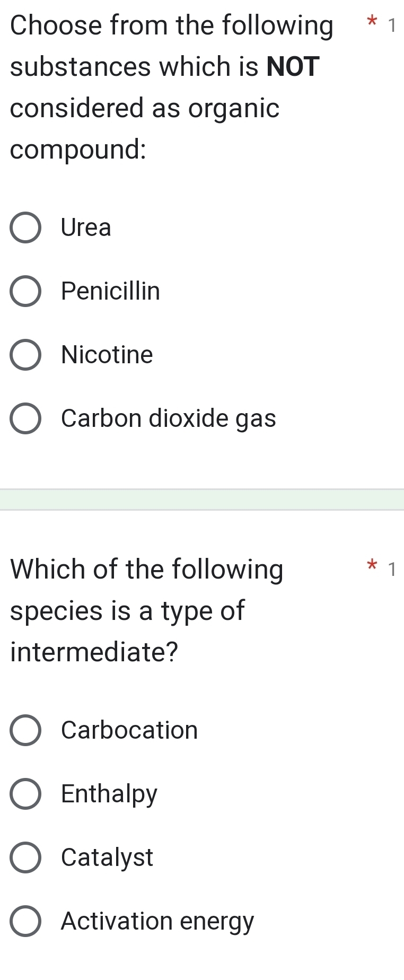Select the Penicillin radio button

pyautogui.click(x=25, y=291)
